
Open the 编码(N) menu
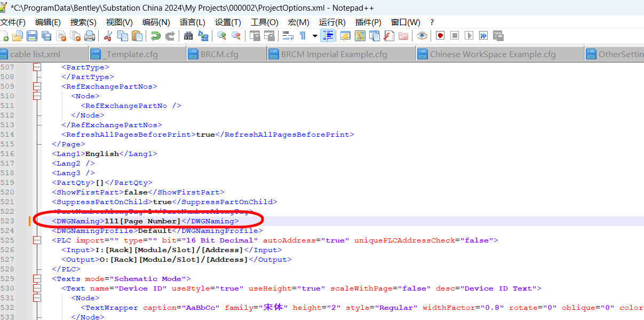[156, 22]
